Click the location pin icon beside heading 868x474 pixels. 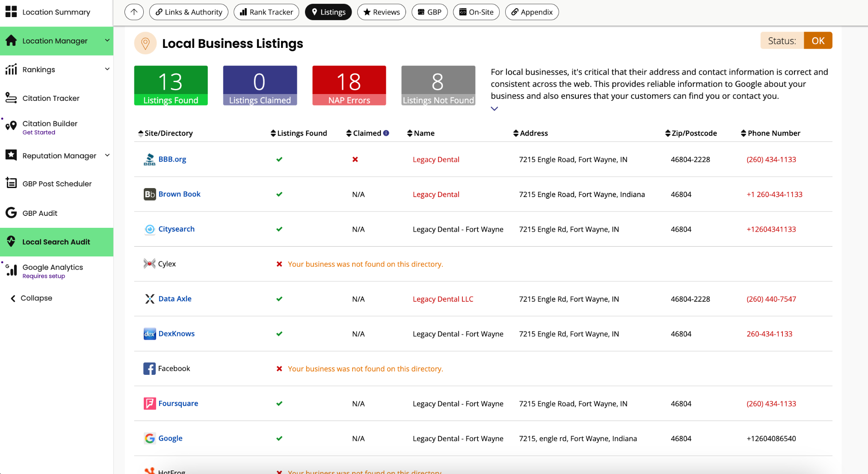point(145,43)
